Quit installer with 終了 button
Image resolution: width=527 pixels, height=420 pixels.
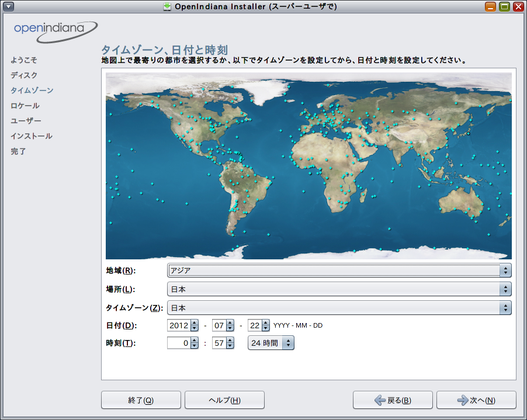click(141, 400)
